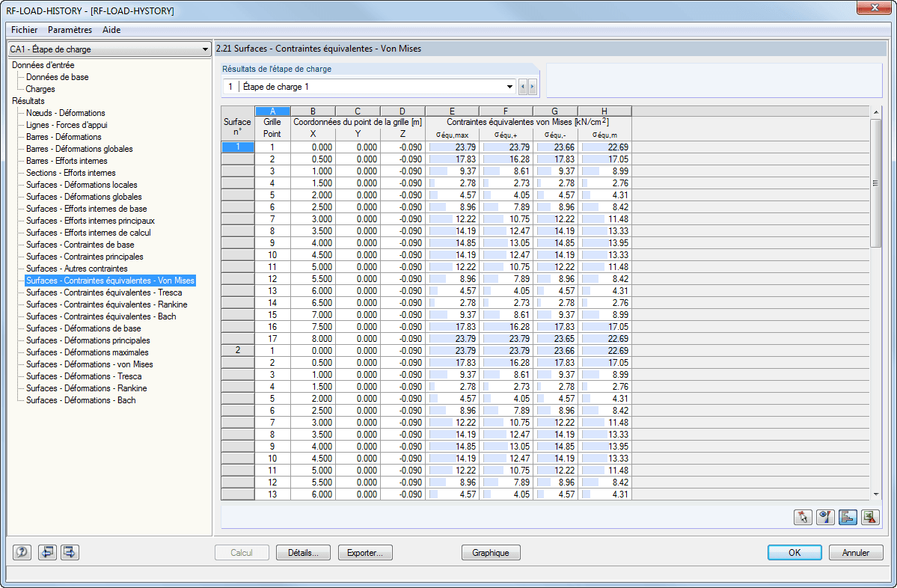Select Surface n° 1 row header cell
Viewport: 897px width, 588px height.
pos(238,147)
